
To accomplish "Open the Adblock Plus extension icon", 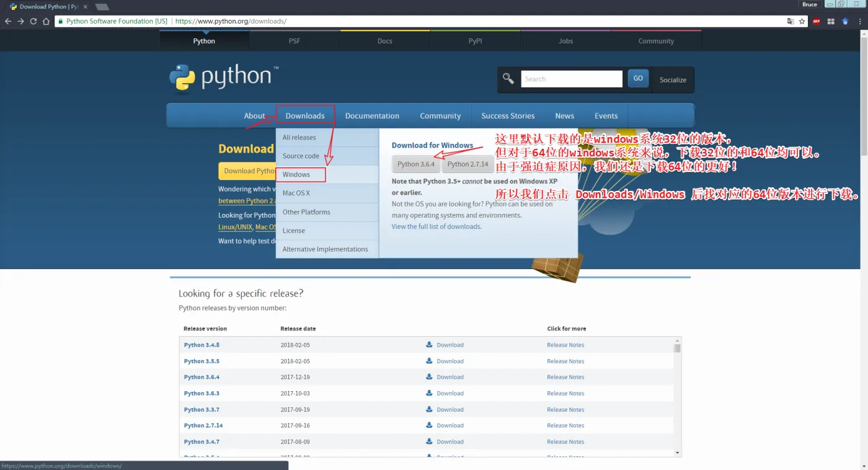I will pos(817,21).
